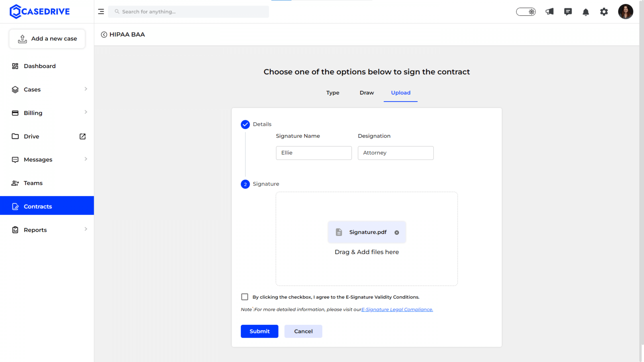Click the Signature Name field containing Ellie

pyautogui.click(x=314, y=153)
